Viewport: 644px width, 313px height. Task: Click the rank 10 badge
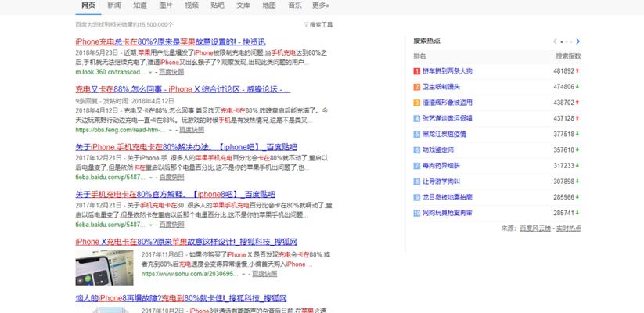click(417, 213)
